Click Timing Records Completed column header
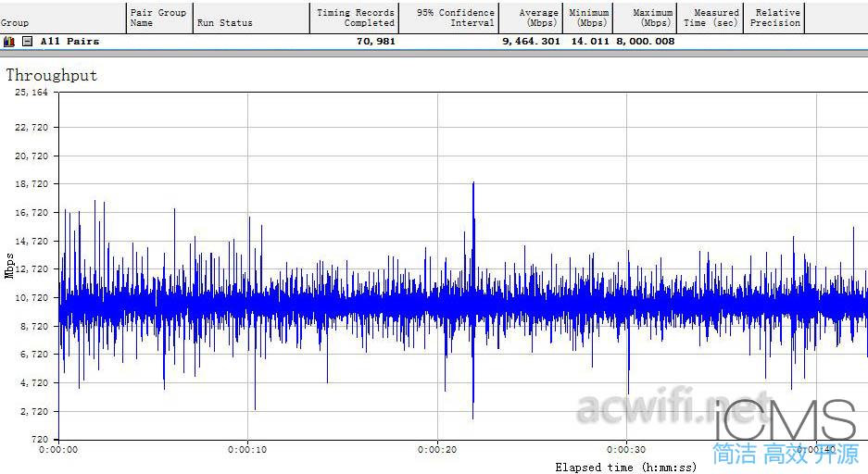 pyautogui.click(x=354, y=18)
